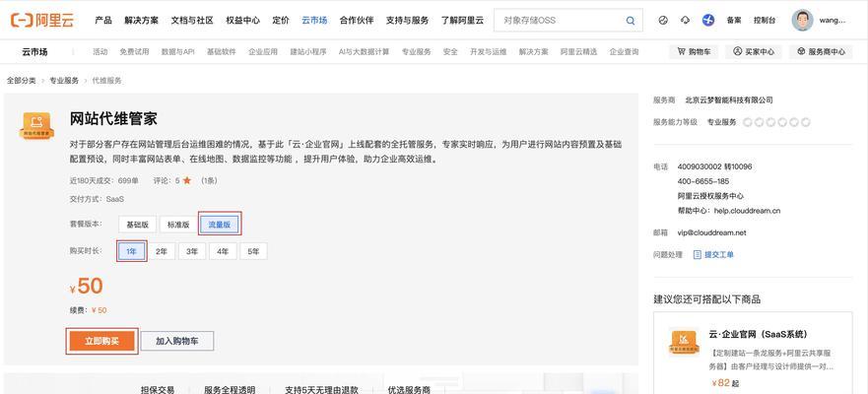Open 云·企业官网（SaaS系统）recommended product
Viewport: 868px width, 394px height.
click(x=758, y=334)
